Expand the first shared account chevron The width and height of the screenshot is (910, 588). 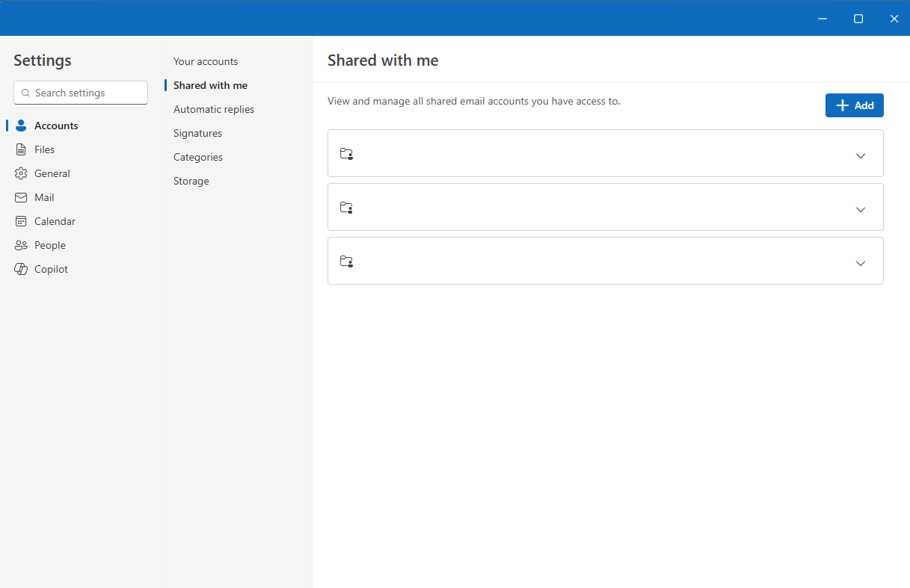point(861,155)
